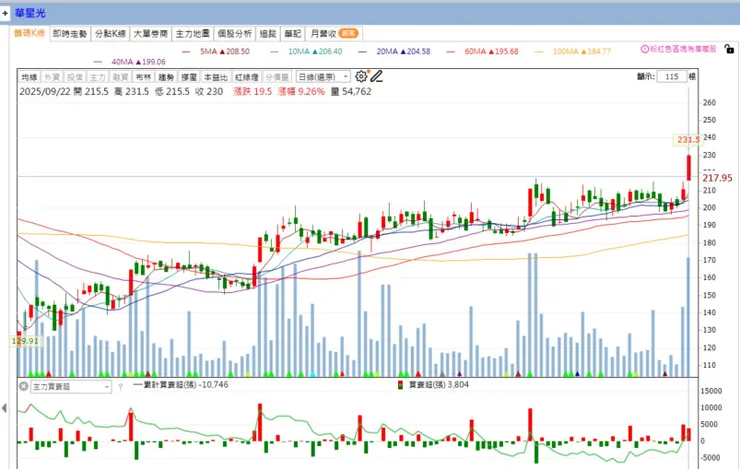Screen dimensions: 740x469
Task: Toggle the 分價量 button
Action: pos(277,77)
